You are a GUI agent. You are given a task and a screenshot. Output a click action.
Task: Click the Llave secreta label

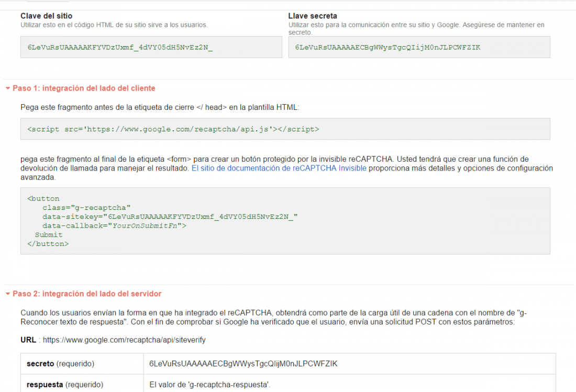(x=313, y=16)
